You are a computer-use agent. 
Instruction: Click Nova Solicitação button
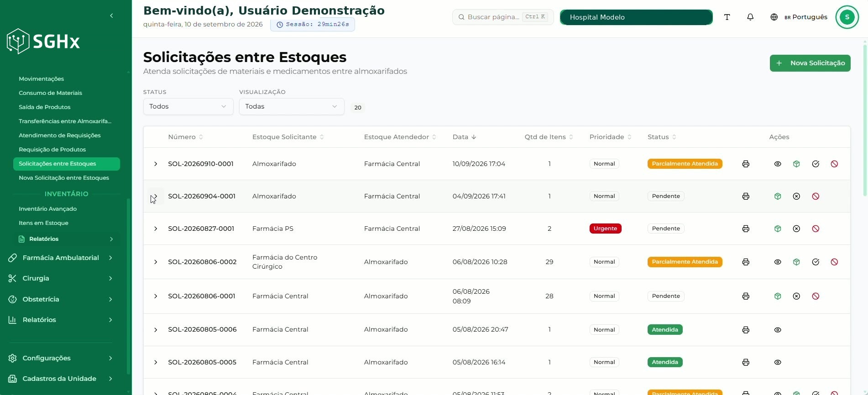[x=810, y=63]
